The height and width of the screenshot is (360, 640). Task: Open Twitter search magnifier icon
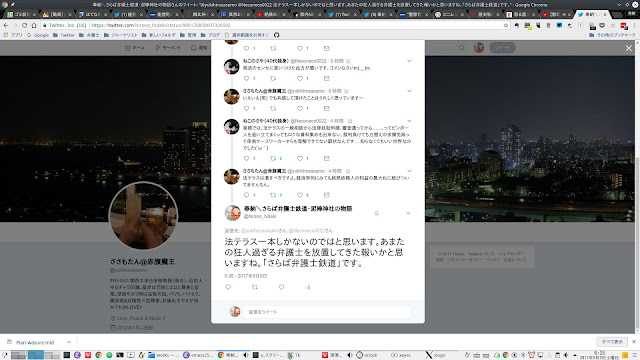coord(462,48)
